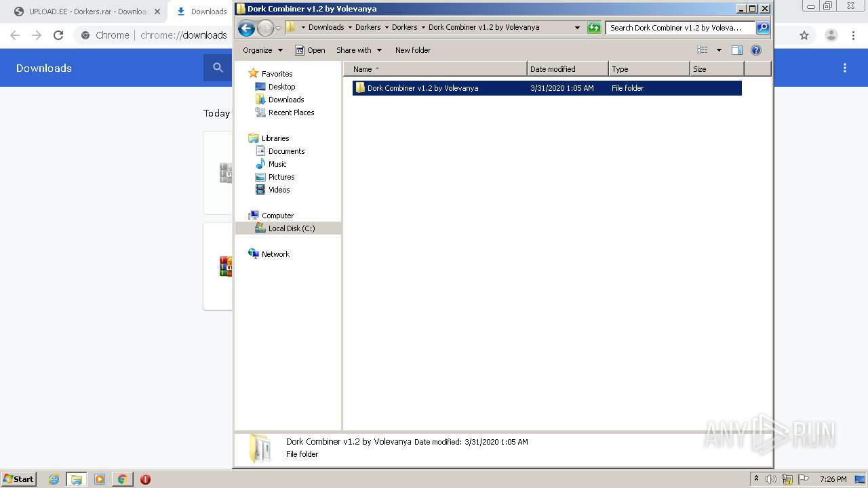Screen dimensions: 868x488
Task: Reload the Chrome page
Action: pyautogui.click(x=58, y=35)
